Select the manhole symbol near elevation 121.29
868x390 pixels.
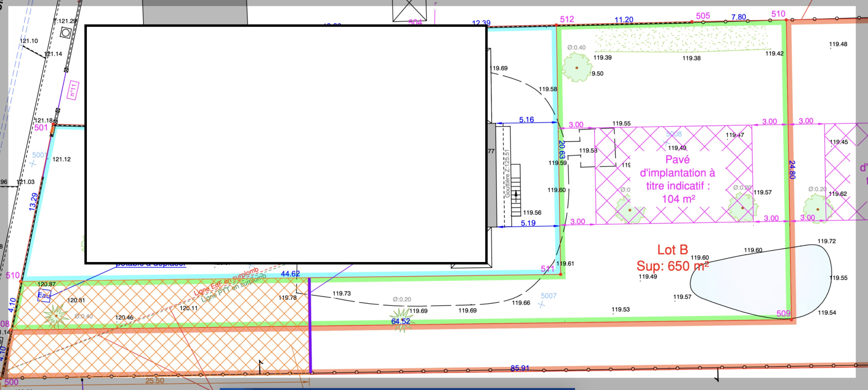66,32
